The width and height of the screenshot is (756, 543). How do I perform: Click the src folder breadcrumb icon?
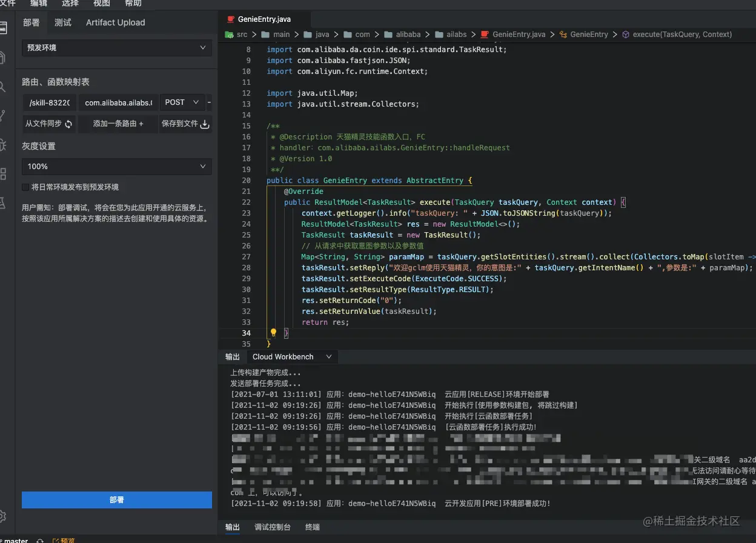click(x=230, y=35)
